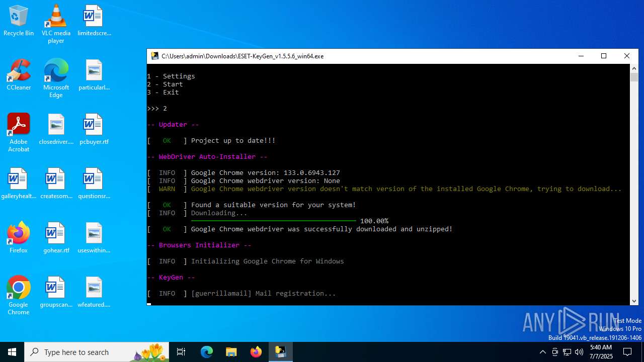Image resolution: width=644 pixels, height=362 pixels.
Task: Show hidden system tray icons chevron
Action: (542, 352)
